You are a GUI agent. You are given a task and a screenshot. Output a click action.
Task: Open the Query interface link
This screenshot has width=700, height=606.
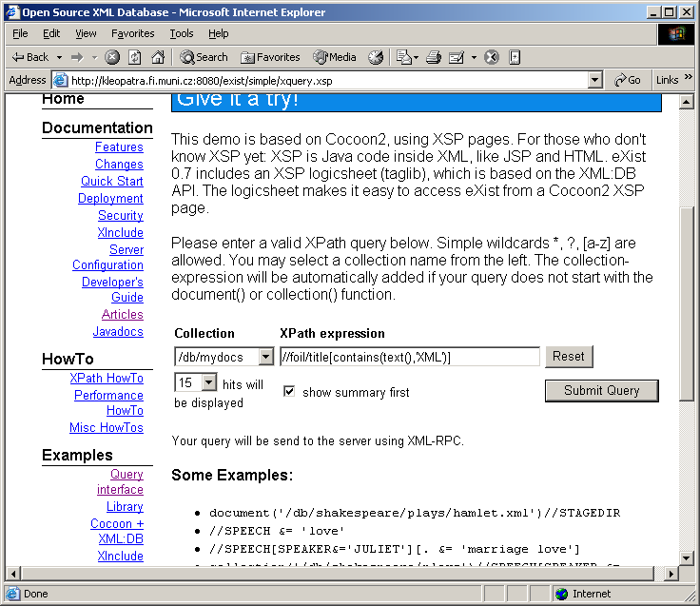pyautogui.click(x=121, y=482)
